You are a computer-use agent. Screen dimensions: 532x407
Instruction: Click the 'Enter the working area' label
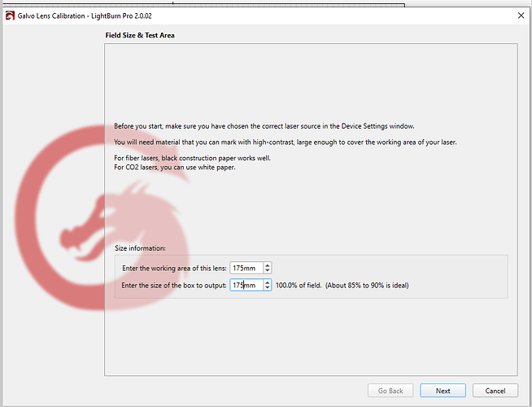coord(174,268)
